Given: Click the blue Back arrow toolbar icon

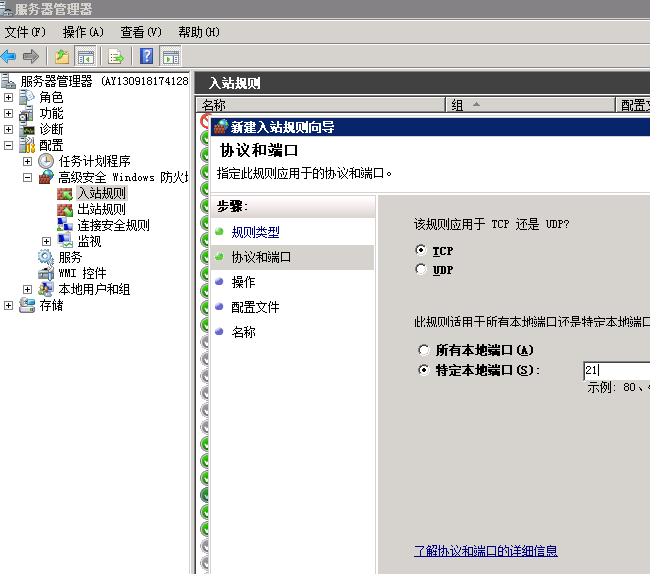Looking at the screenshot, I should point(9,56).
